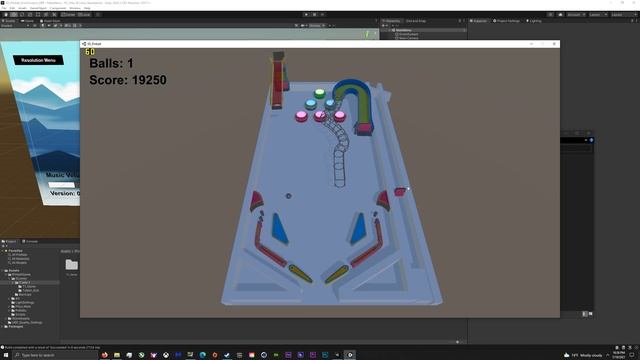Select the Move tool in Unity toolbar
640x360 pixels.
click(x=14, y=15)
